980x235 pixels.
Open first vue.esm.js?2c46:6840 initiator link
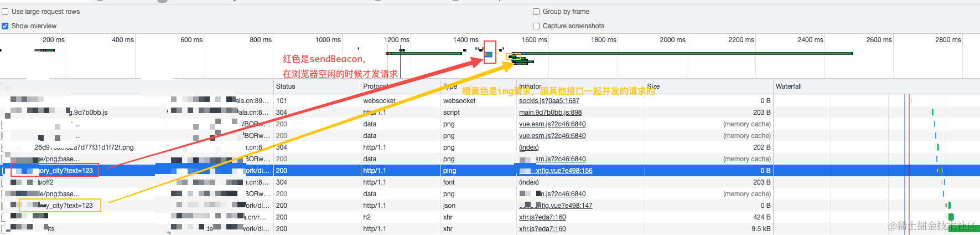(552, 124)
